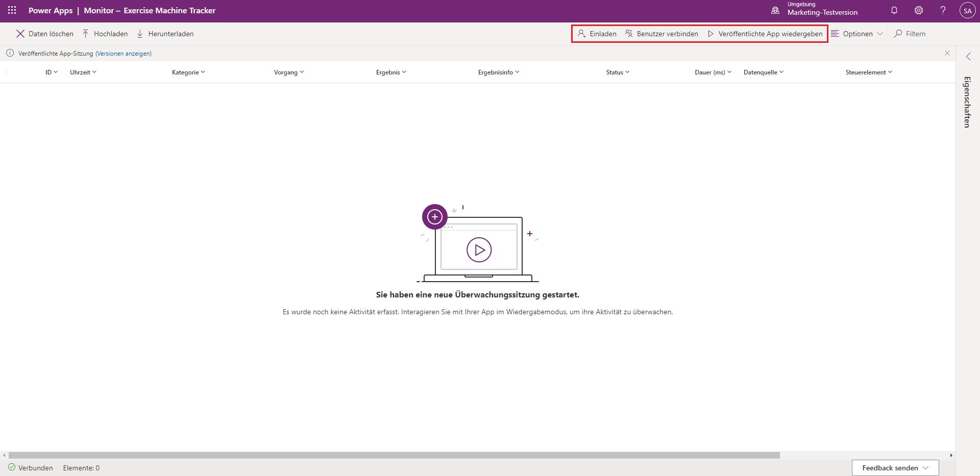Click the Hochladen upload button
Screen dimensions: 980x476
pyautogui.click(x=105, y=34)
